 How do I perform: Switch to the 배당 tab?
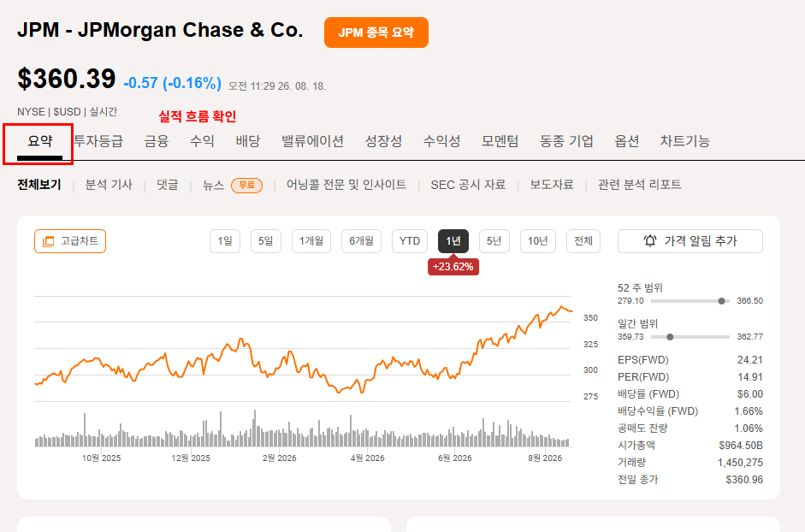pos(248,141)
